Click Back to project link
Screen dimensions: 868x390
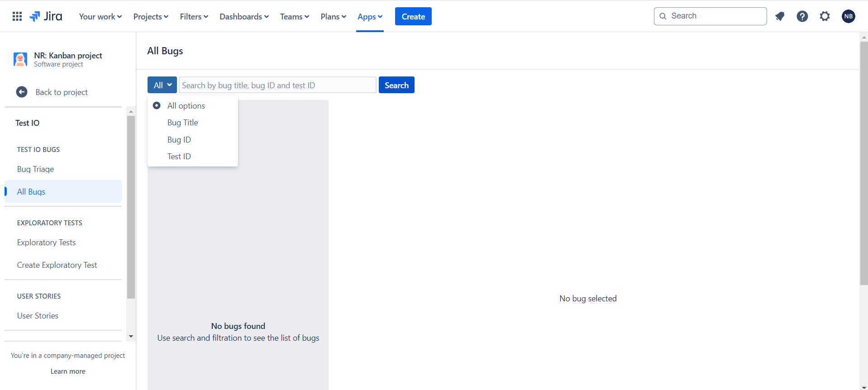(x=62, y=92)
